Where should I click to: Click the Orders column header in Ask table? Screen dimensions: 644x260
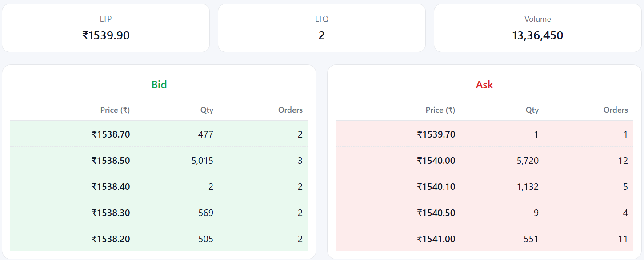click(x=616, y=110)
